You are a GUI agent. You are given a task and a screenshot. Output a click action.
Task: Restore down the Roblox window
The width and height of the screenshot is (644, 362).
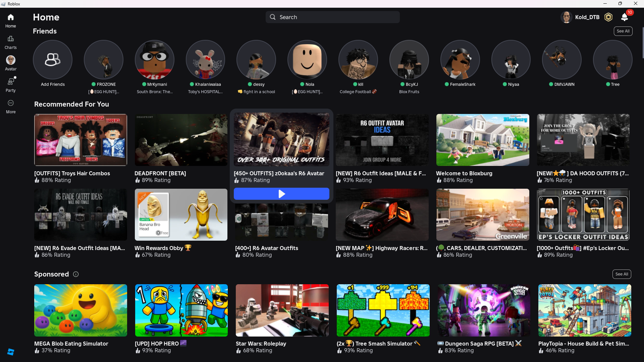[x=620, y=4]
